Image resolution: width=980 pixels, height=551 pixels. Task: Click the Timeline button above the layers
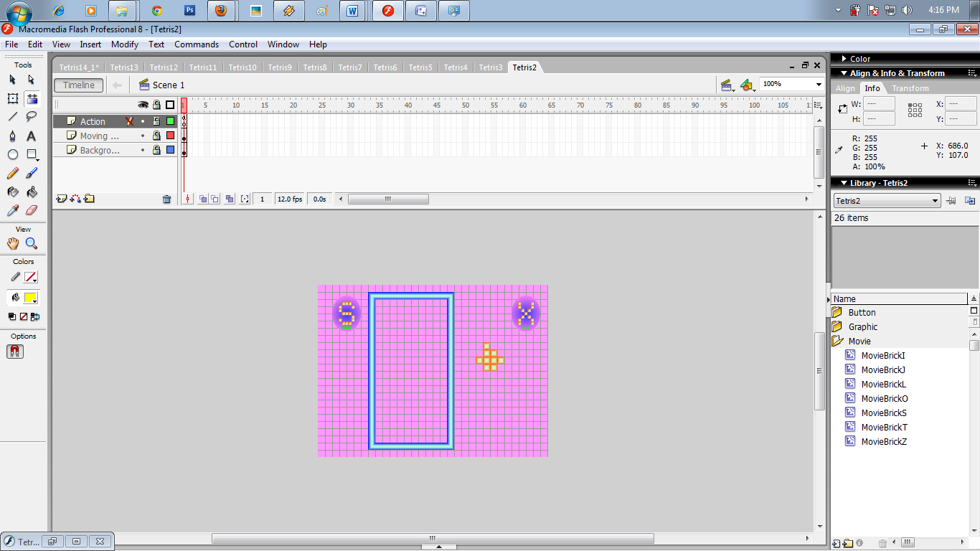(x=78, y=85)
